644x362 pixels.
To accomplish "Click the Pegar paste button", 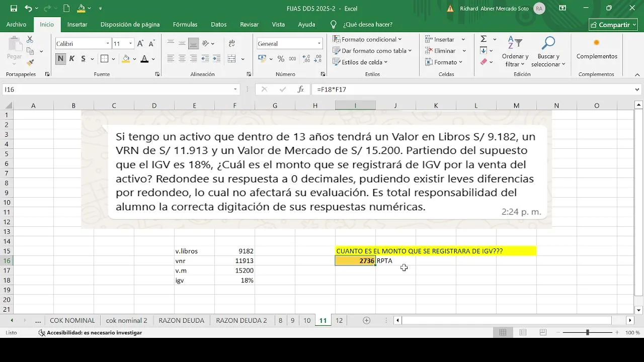I will (x=14, y=50).
